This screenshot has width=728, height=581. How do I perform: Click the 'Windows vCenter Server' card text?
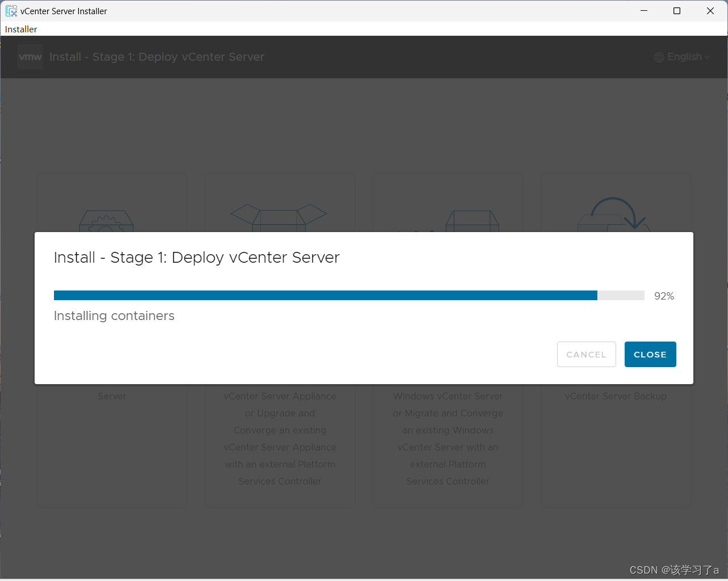447,396
